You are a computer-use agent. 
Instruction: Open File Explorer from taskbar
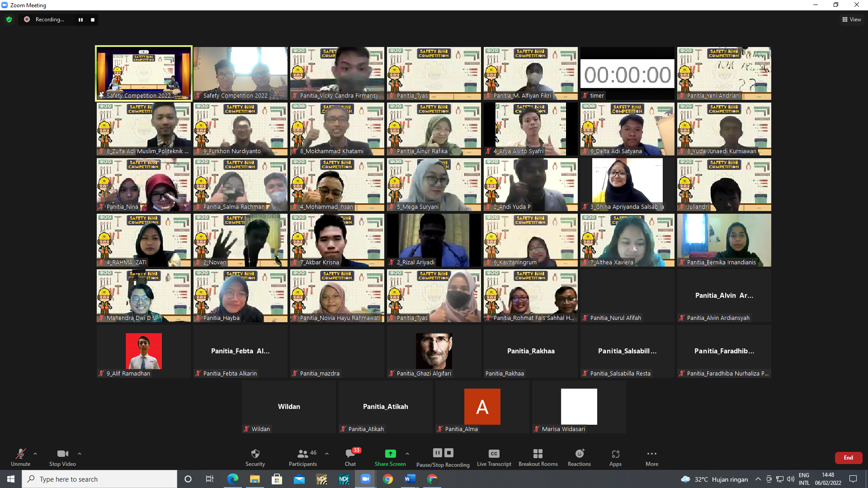click(x=255, y=479)
